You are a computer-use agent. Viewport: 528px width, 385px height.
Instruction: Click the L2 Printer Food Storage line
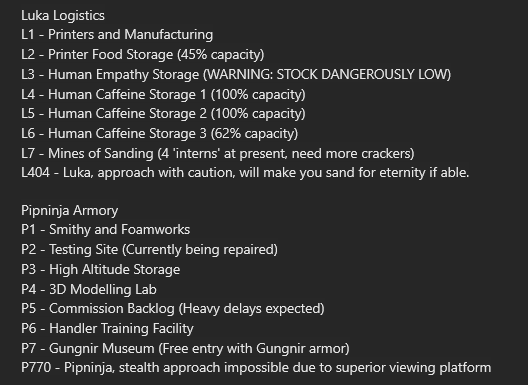[142, 55]
